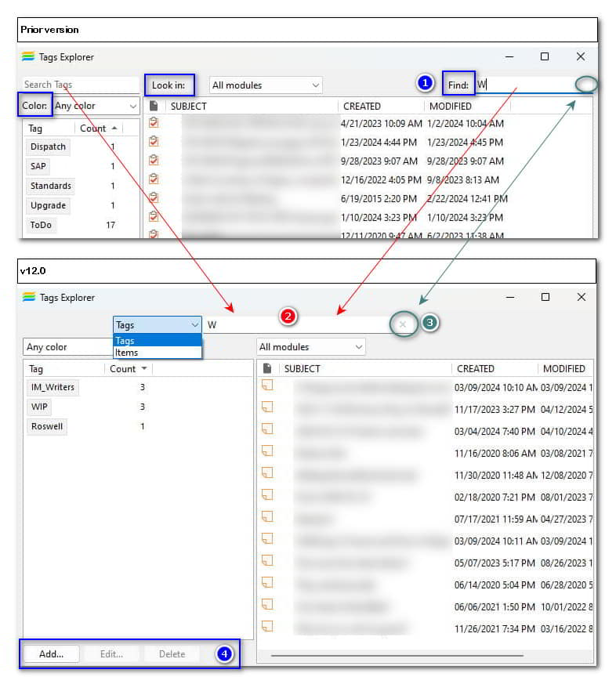Click note icon of row created 11/30/2020 11:48 AM

pos(267,473)
